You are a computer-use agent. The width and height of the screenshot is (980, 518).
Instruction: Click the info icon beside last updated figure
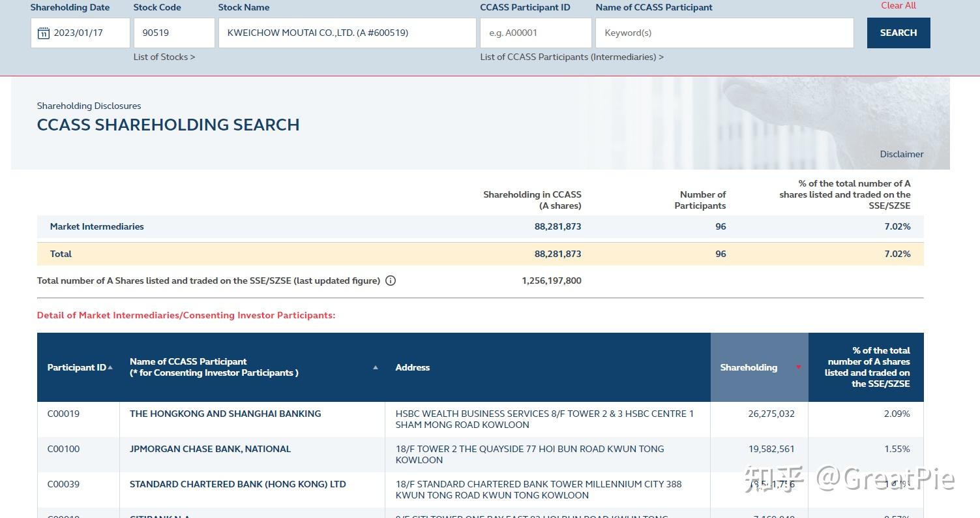391,281
